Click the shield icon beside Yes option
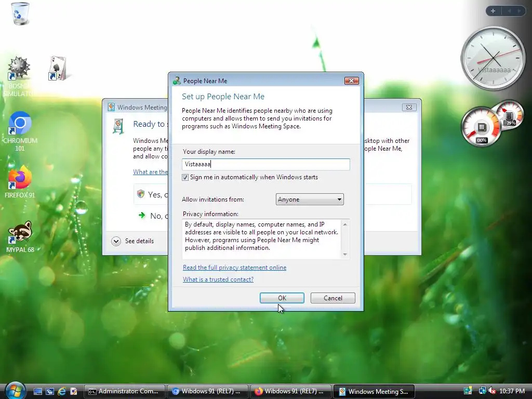Viewport: 532px width, 399px height. point(140,194)
